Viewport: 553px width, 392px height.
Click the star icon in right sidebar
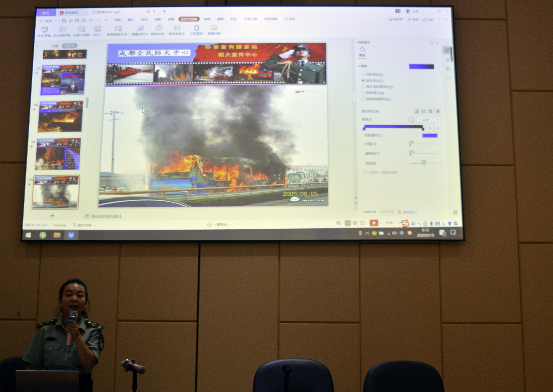[x=448, y=59]
